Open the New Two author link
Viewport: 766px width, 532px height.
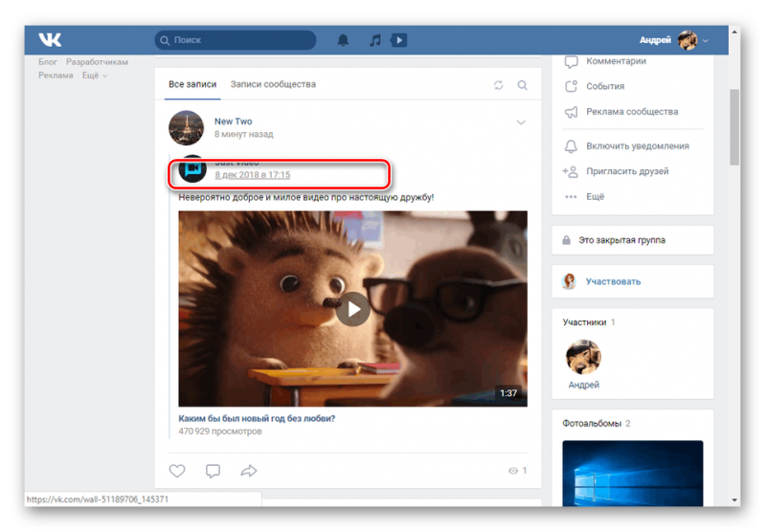233,122
